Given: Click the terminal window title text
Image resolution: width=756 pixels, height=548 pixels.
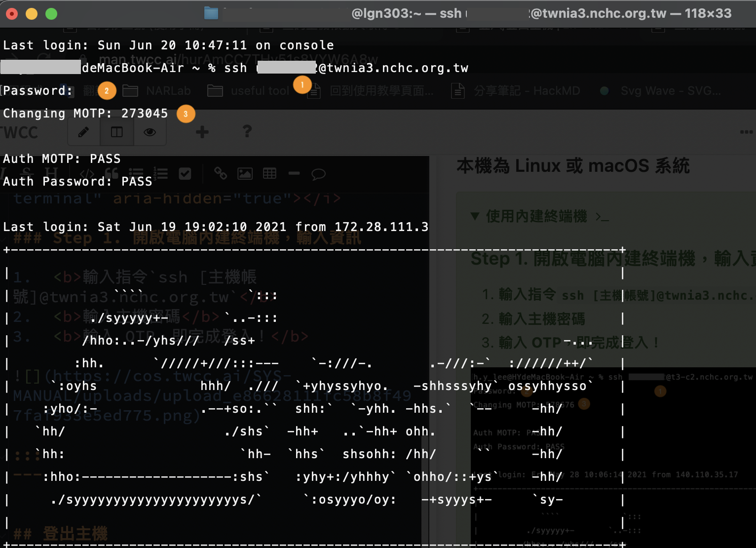Looking at the screenshot, I should [x=541, y=13].
